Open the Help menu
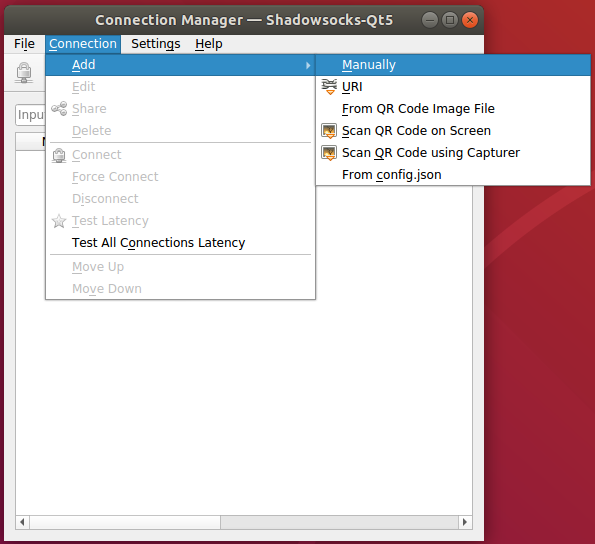The image size is (595, 544). 209,44
